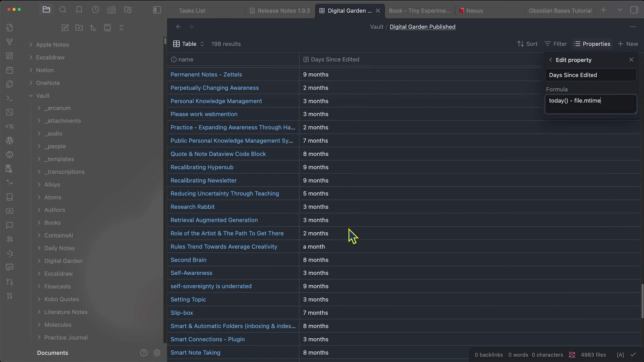Open Research Rabbit note link
This screenshot has height=362, width=644.
point(192,207)
